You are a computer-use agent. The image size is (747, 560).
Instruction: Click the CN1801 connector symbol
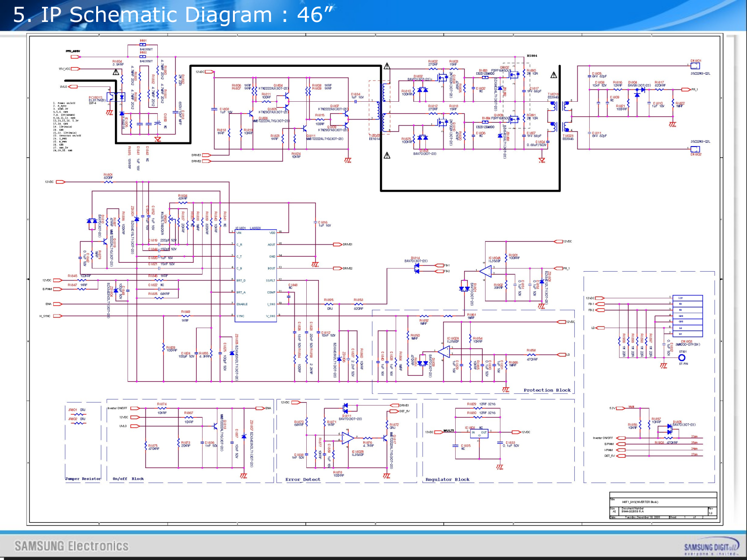pos(695,66)
